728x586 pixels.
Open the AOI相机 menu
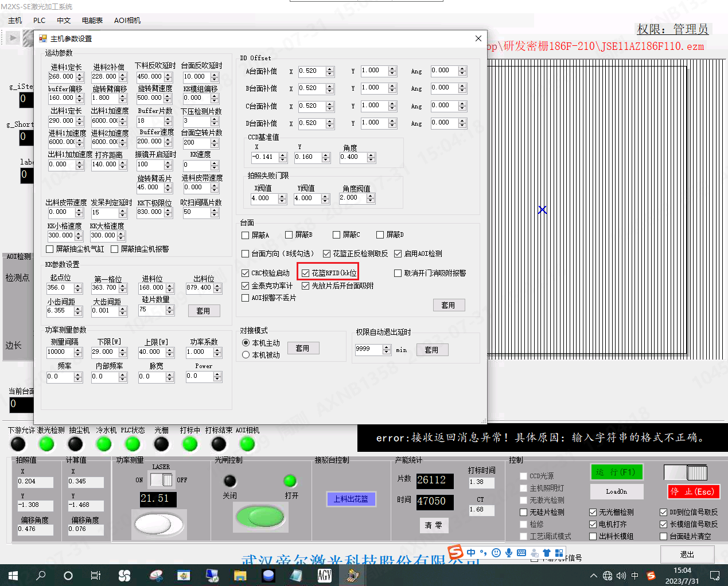coord(127,21)
